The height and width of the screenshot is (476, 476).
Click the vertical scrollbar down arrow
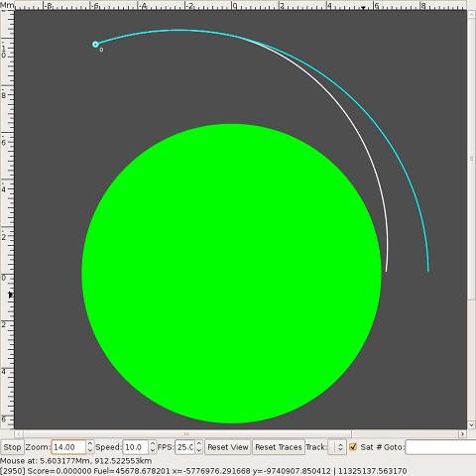(x=471, y=425)
